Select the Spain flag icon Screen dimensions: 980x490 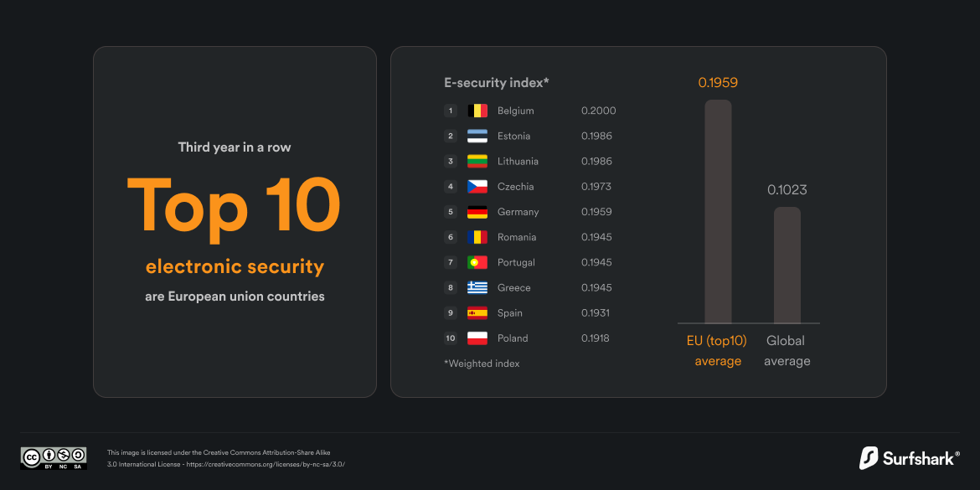[x=477, y=313]
